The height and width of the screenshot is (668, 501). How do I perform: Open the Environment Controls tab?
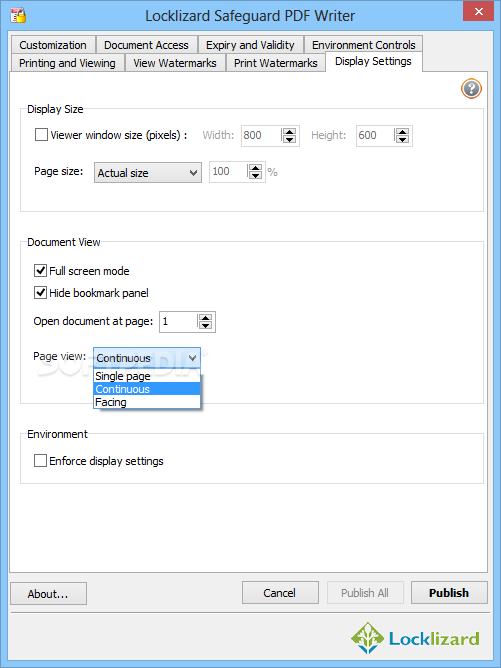click(363, 45)
